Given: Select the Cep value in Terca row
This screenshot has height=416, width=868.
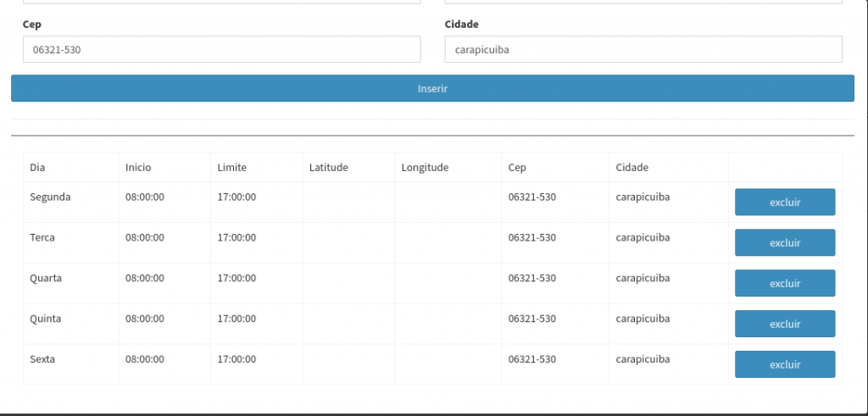Looking at the screenshot, I should pyautogui.click(x=532, y=238).
